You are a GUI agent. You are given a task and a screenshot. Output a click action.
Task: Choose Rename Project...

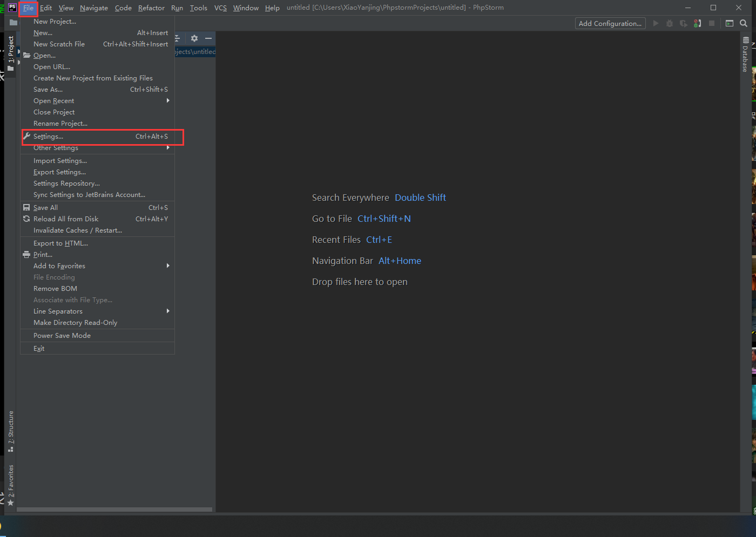point(97,124)
